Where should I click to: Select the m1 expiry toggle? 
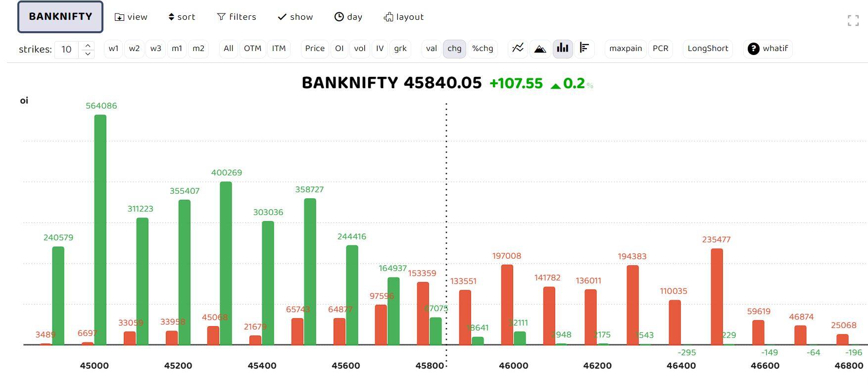(177, 49)
